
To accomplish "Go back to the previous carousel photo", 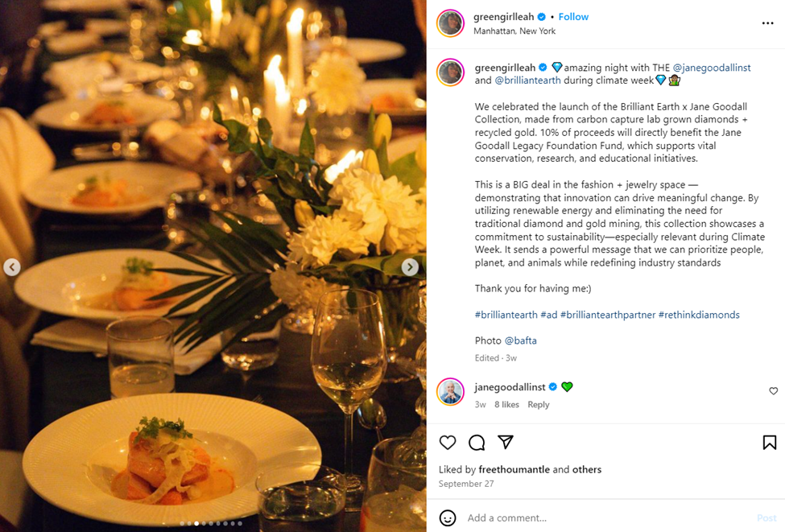I will tap(12, 267).
